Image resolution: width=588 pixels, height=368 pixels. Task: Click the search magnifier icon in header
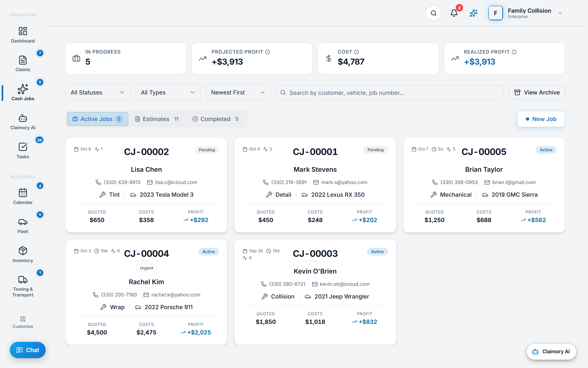click(433, 13)
